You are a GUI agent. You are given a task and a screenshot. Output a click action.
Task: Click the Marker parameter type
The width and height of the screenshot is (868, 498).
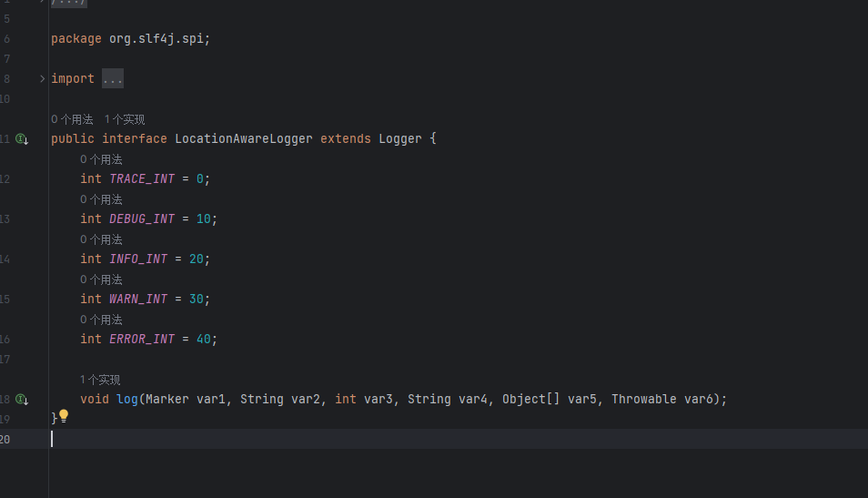coord(167,399)
